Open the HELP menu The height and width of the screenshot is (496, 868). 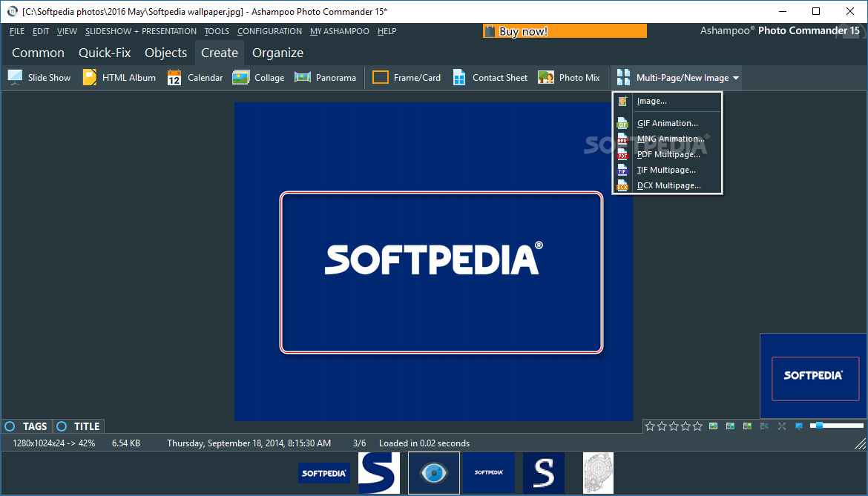pos(387,32)
